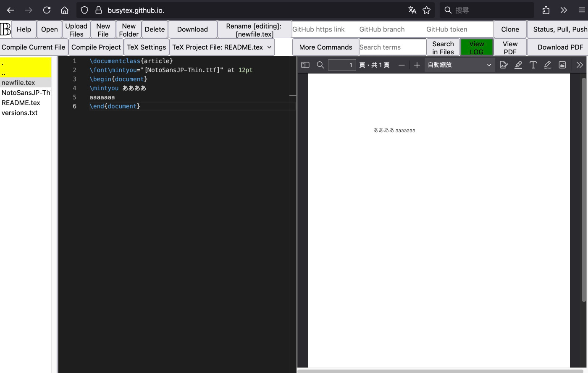This screenshot has height=373, width=588.
Task: Select the PDF highlight tool
Action: [518, 65]
